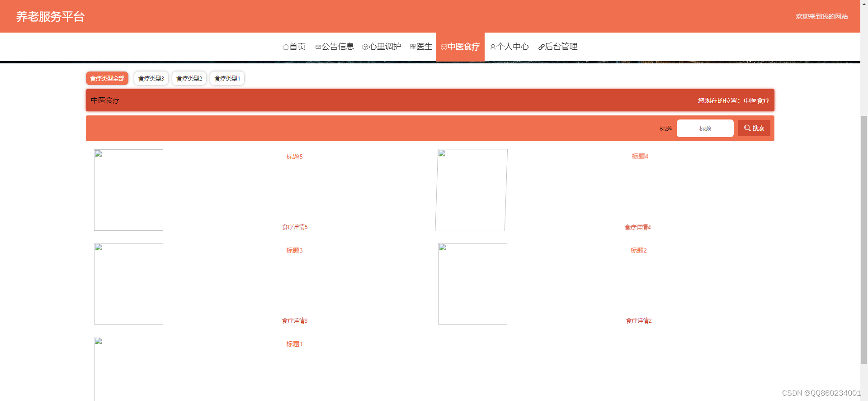Click the thumbnail image for 标题3
The image size is (868, 401).
[128, 284]
